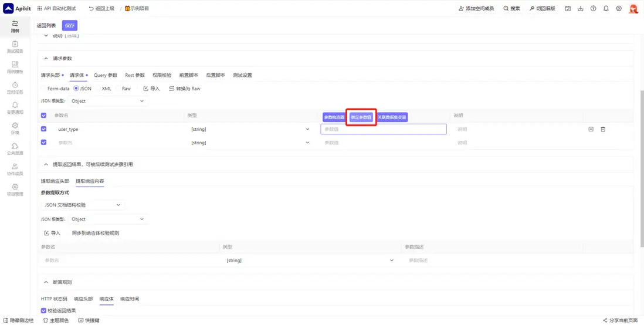This screenshot has width=644, height=325.
Task: Click the page vertical scrollbar
Action: pos(642,168)
